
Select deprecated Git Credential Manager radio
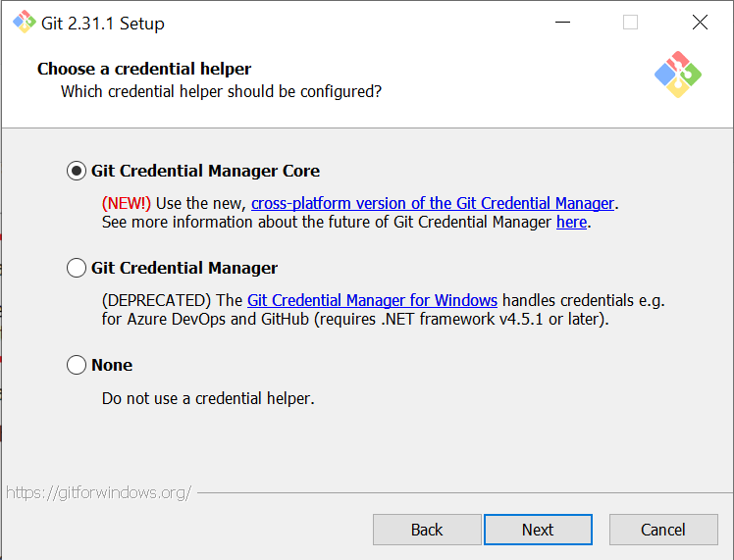pos(77,268)
